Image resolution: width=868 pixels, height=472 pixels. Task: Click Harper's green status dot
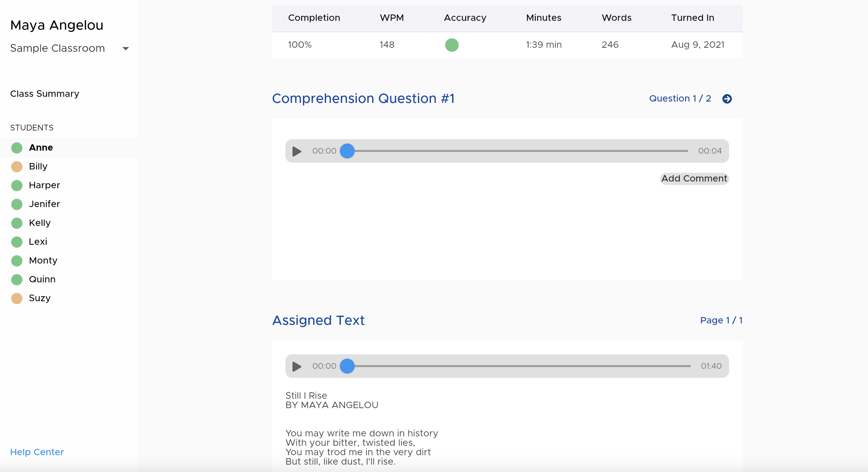17,186
